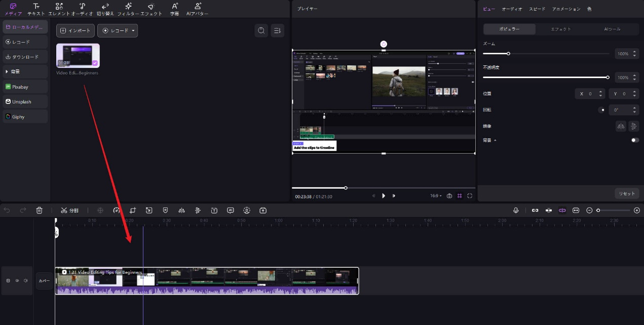Click the microphone voiceover icon
This screenshot has height=325, width=644.
click(516, 210)
